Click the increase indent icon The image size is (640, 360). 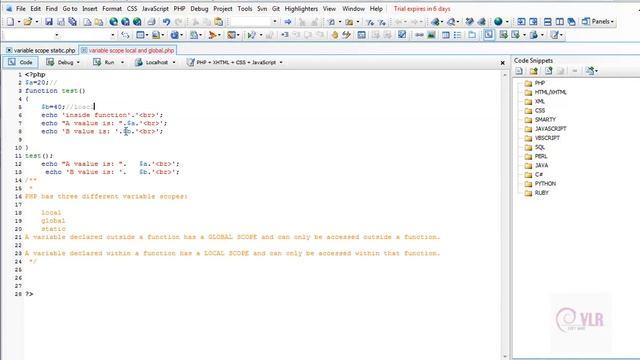click(284, 35)
